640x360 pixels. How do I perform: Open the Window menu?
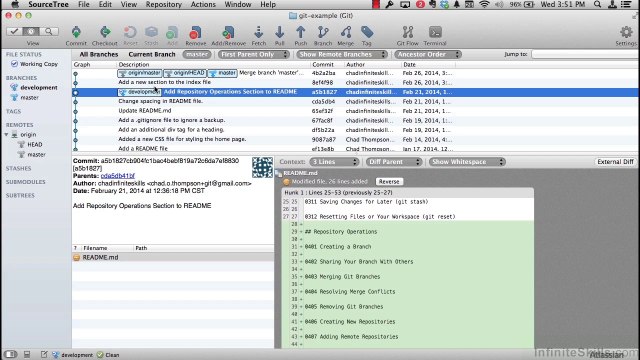click(x=238, y=4)
